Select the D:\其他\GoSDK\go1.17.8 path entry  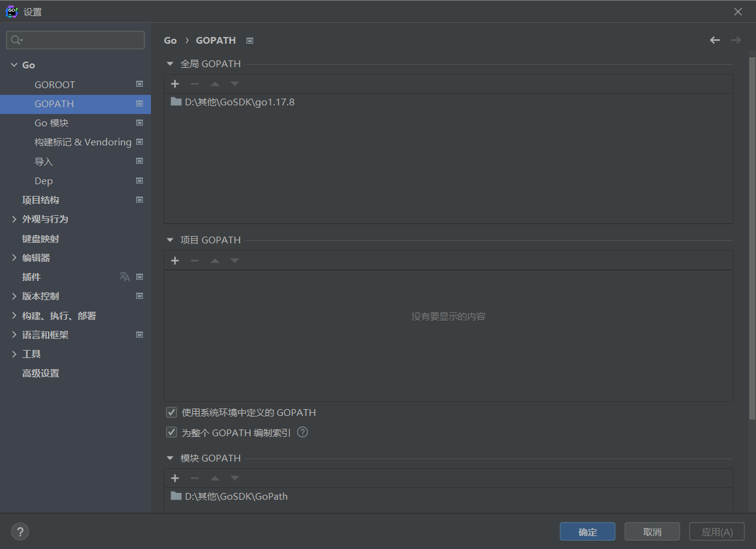coord(239,102)
